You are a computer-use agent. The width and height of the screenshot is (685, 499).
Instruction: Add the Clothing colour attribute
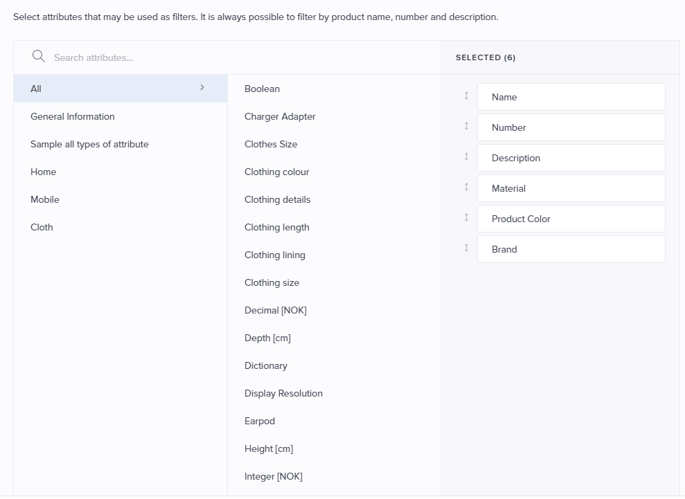[x=277, y=172]
